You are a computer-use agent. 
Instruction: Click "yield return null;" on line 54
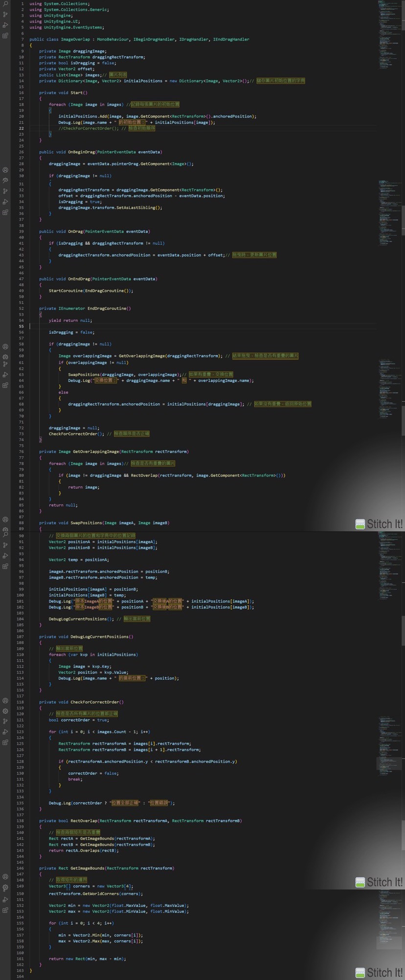coord(70,320)
